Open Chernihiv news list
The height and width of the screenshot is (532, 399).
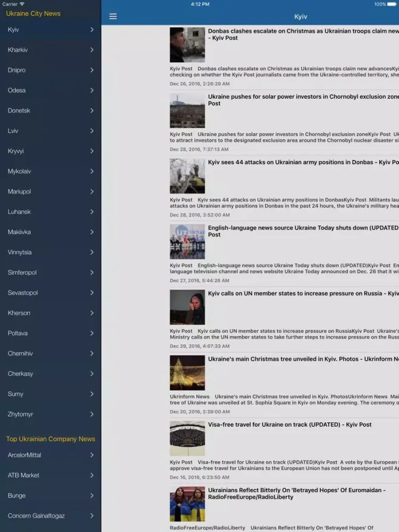pyautogui.click(x=51, y=354)
